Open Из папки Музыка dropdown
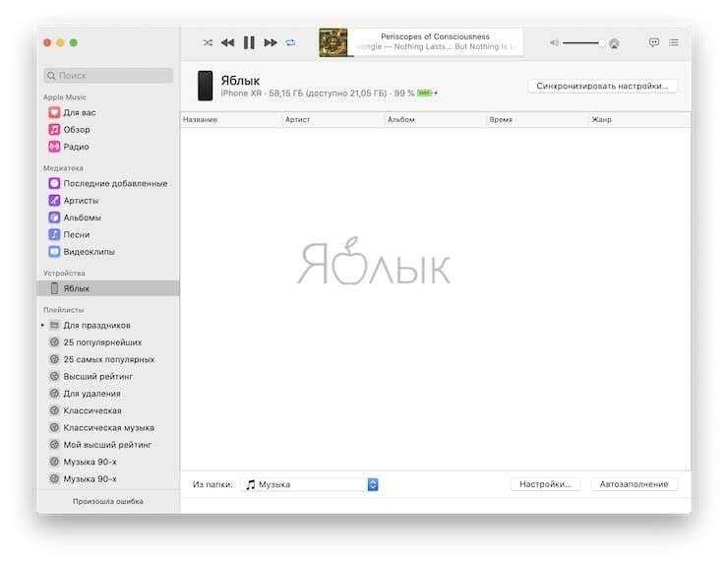This screenshot has height=562, width=728. click(x=311, y=484)
